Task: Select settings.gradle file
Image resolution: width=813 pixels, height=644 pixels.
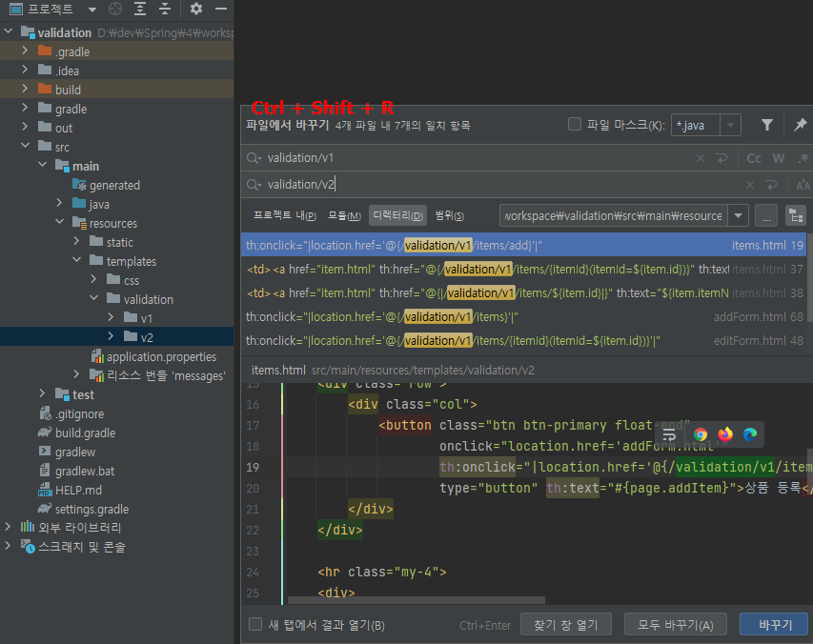Action: [x=84, y=509]
